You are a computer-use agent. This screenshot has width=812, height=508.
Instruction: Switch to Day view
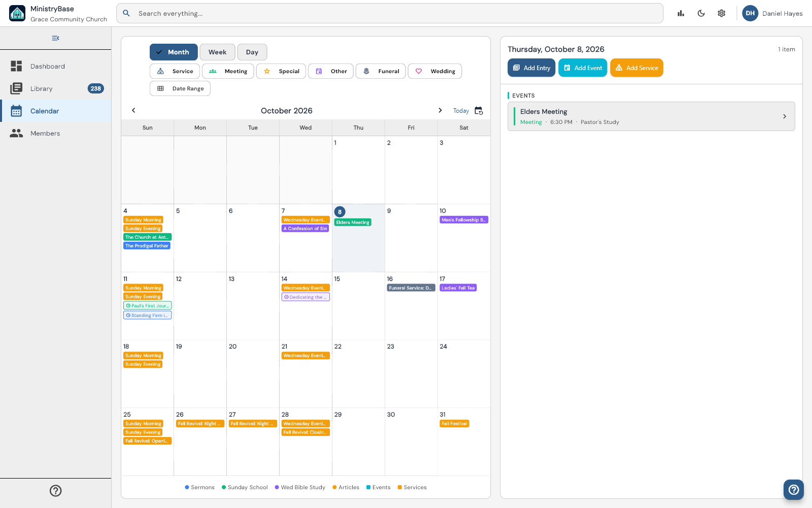point(252,52)
